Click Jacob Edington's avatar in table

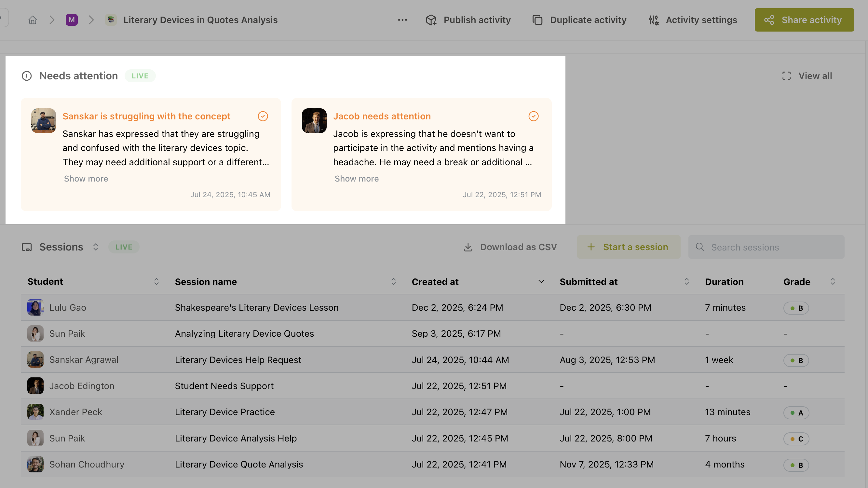tap(35, 386)
